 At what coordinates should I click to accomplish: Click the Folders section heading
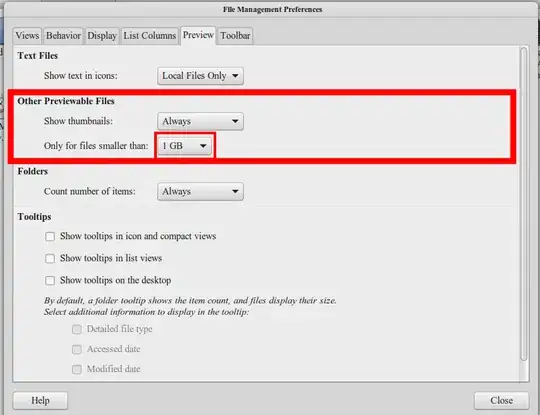click(33, 171)
